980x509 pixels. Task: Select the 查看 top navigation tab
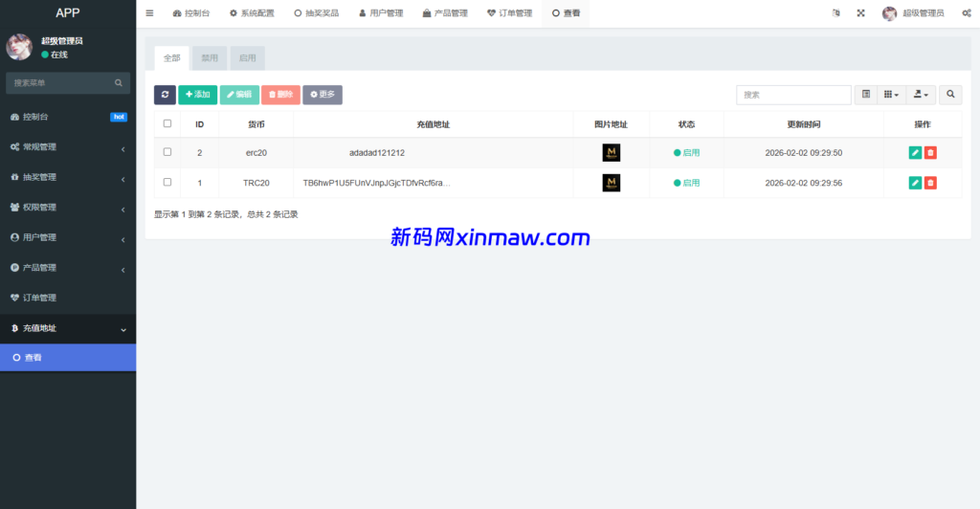[566, 13]
